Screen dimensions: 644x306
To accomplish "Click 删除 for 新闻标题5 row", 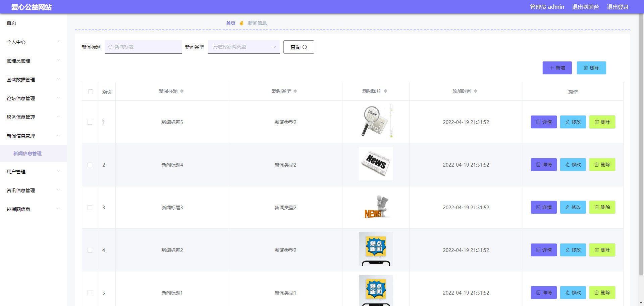I will click(x=602, y=122).
